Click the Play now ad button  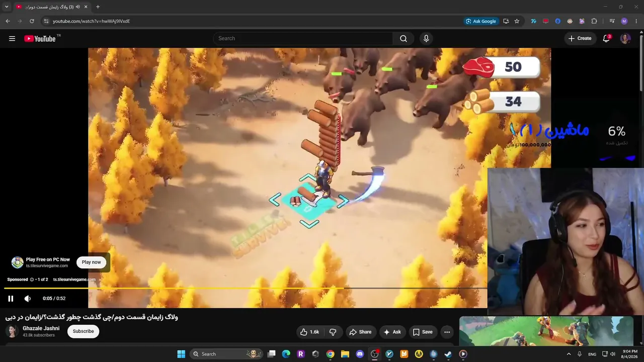pyautogui.click(x=91, y=262)
